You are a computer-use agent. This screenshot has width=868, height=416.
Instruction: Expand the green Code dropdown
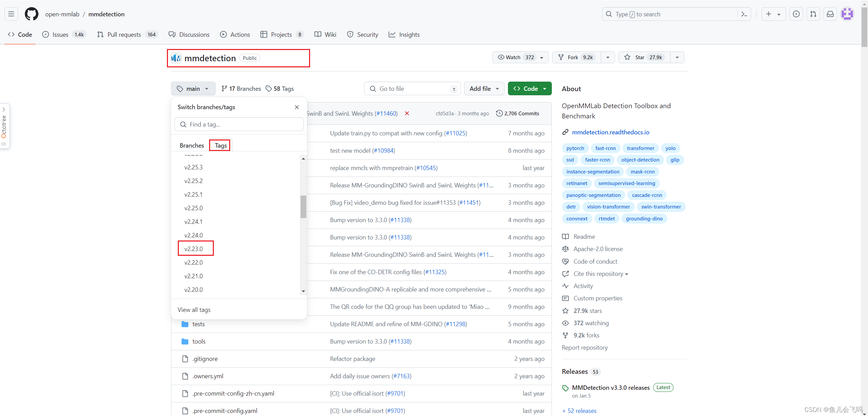point(529,88)
